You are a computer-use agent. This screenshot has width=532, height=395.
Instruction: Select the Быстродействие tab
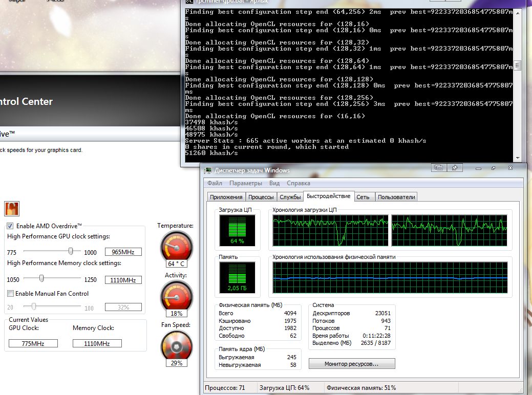pyautogui.click(x=328, y=196)
